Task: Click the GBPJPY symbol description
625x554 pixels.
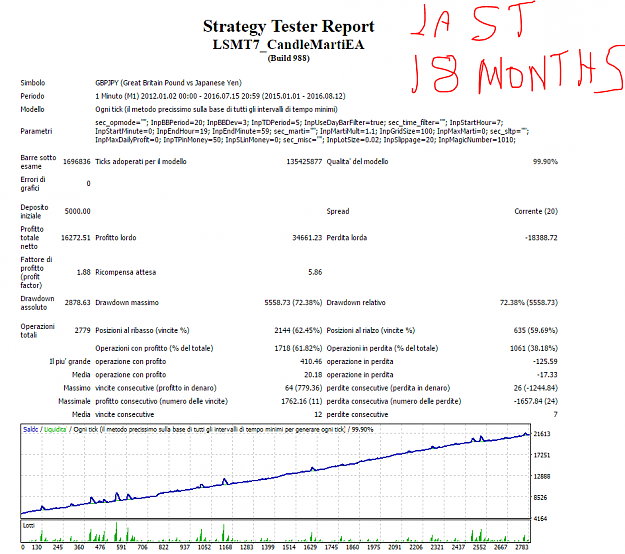Action: pyautogui.click(x=168, y=83)
